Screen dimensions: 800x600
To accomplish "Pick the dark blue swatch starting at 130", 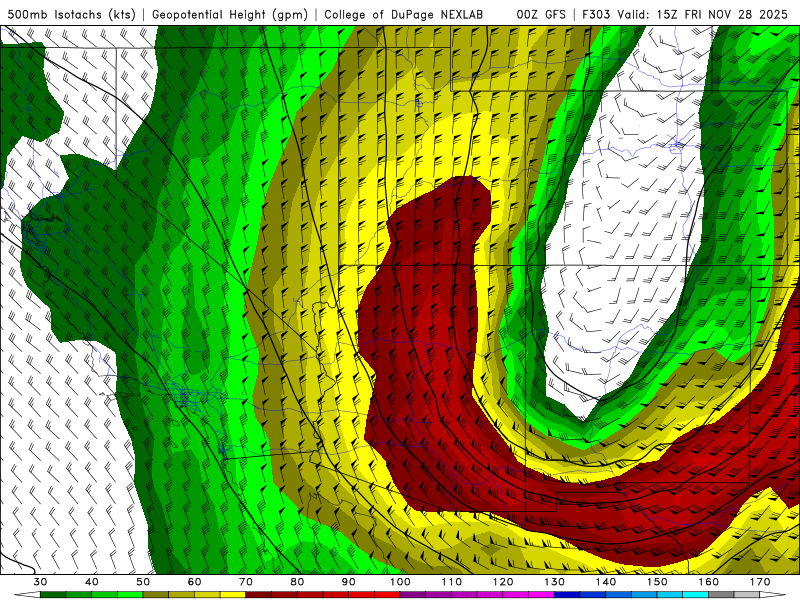I will 567,595.
